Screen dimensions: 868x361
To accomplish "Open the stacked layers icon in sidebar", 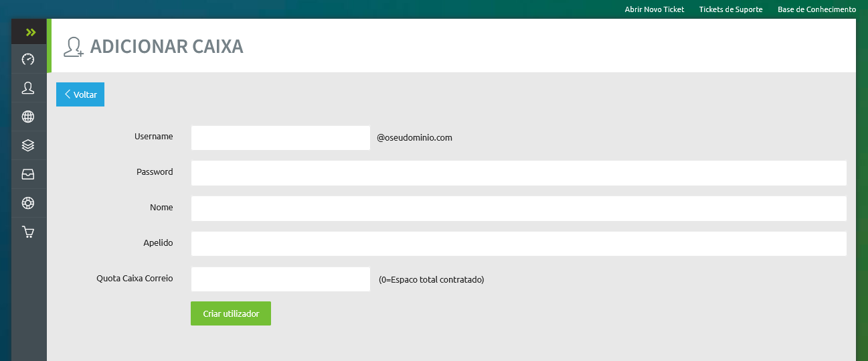I will point(28,145).
